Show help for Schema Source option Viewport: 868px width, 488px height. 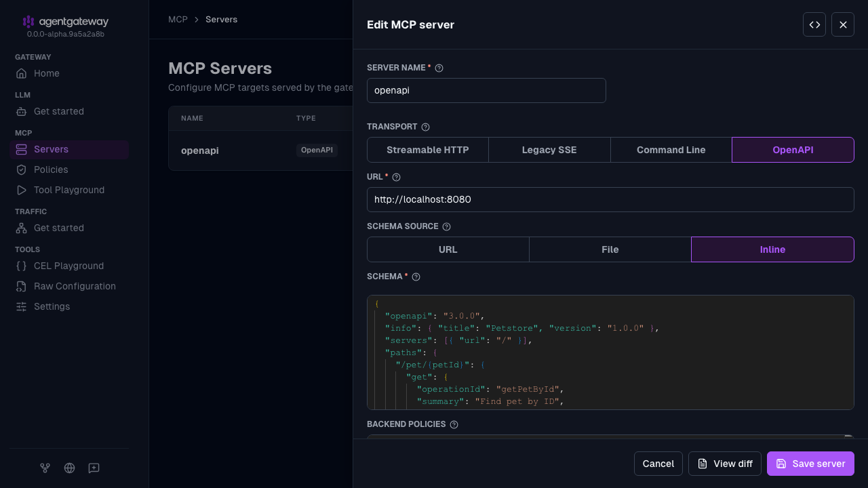[446, 227]
